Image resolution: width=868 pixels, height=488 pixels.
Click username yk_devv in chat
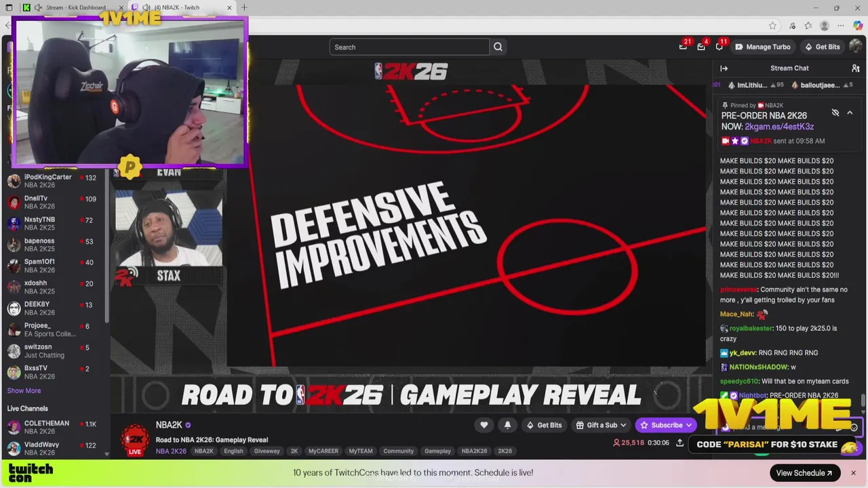click(x=743, y=352)
